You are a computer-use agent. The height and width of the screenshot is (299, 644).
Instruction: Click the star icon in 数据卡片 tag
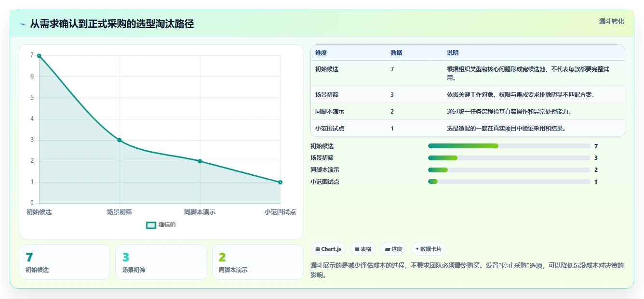pos(417,249)
